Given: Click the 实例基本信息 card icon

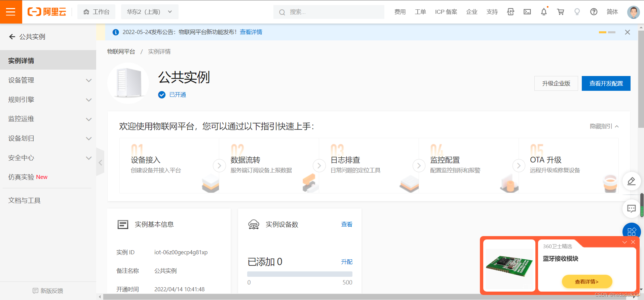Looking at the screenshot, I should click(x=123, y=224).
